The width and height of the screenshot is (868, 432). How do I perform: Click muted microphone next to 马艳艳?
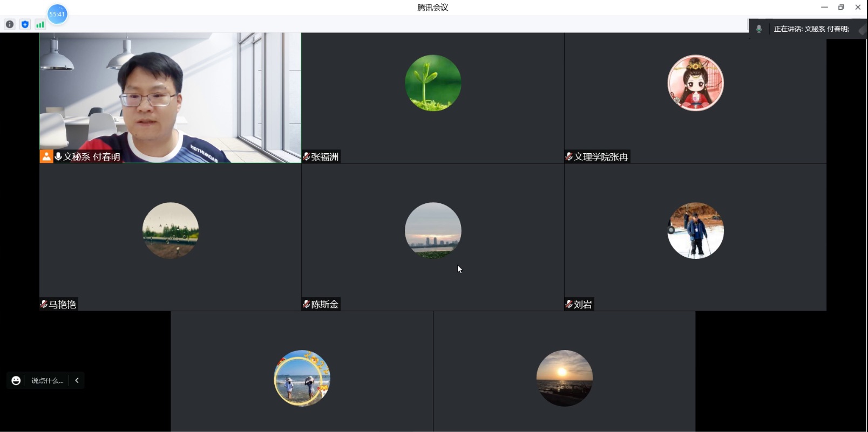[44, 304]
